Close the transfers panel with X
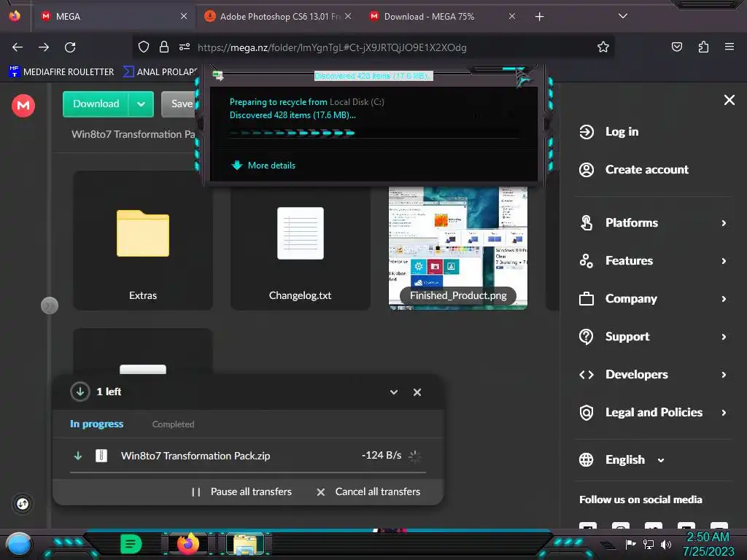 pyautogui.click(x=417, y=392)
